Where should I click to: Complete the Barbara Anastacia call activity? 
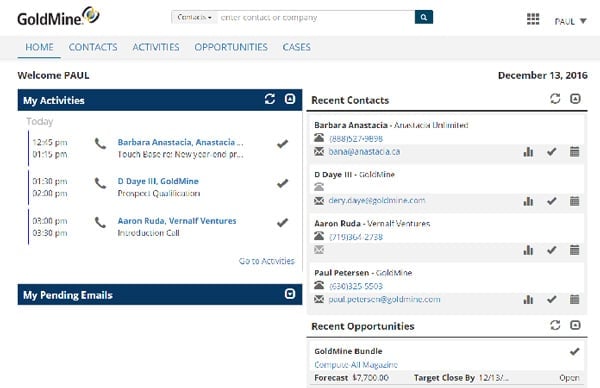282,144
